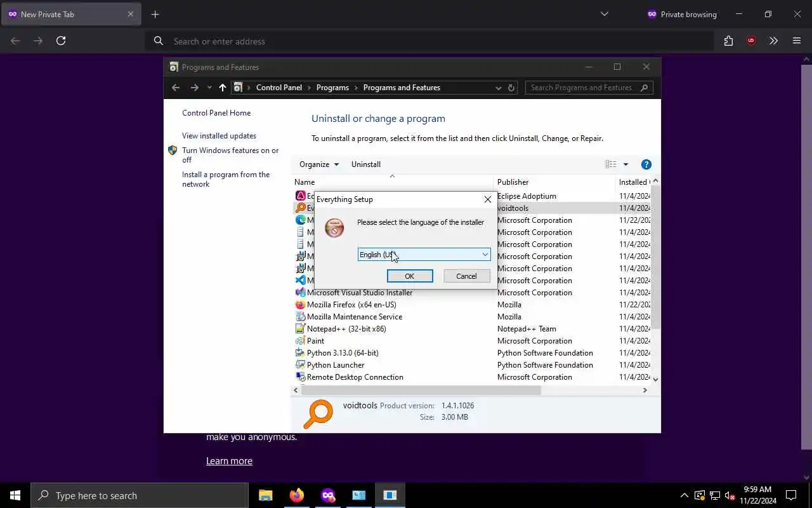Click the Notepad++ icon in program list
Screen dimensions: 812x508
point(301,329)
